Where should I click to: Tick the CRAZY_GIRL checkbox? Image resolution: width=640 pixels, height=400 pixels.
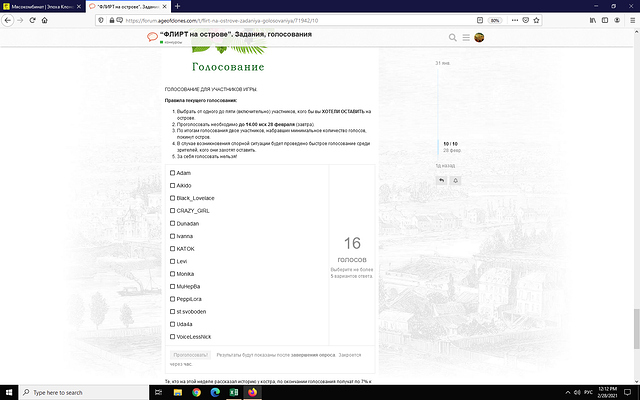[x=173, y=211]
